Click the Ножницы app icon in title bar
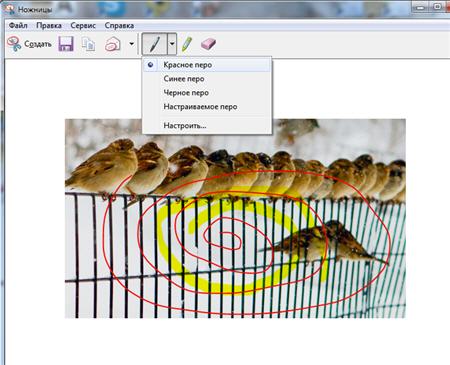 pos(9,9)
